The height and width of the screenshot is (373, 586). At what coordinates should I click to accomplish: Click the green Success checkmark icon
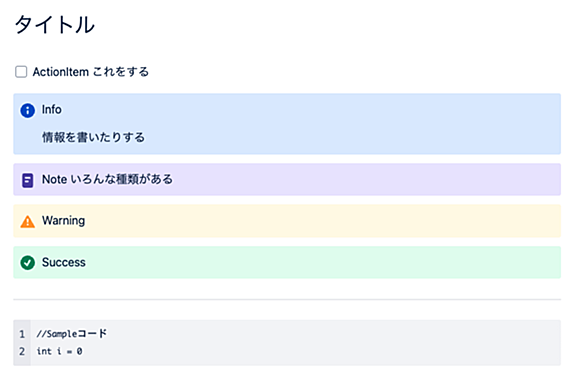point(28,263)
